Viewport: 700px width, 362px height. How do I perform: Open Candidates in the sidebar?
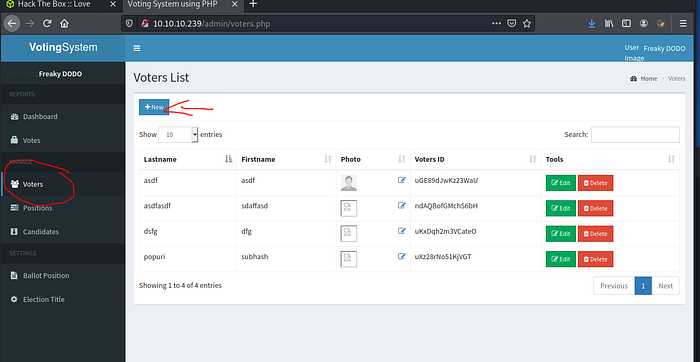tap(41, 232)
